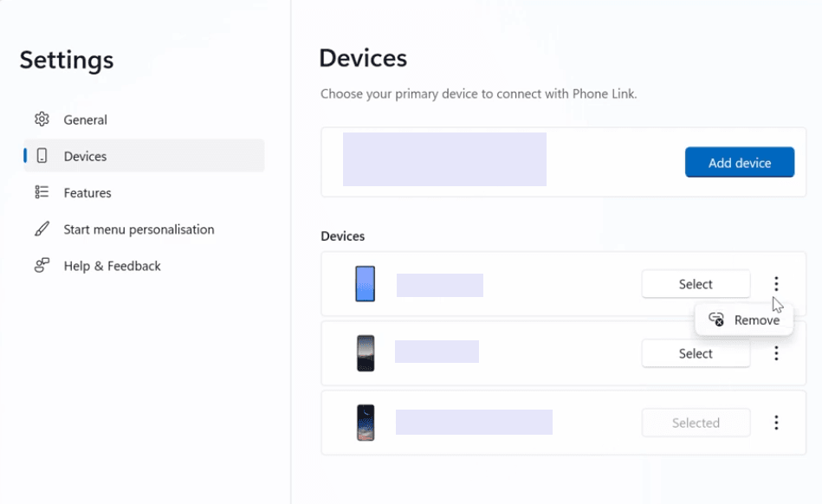Select the second device as primary
Image resolution: width=822 pixels, height=504 pixels.
[x=696, y=353]
